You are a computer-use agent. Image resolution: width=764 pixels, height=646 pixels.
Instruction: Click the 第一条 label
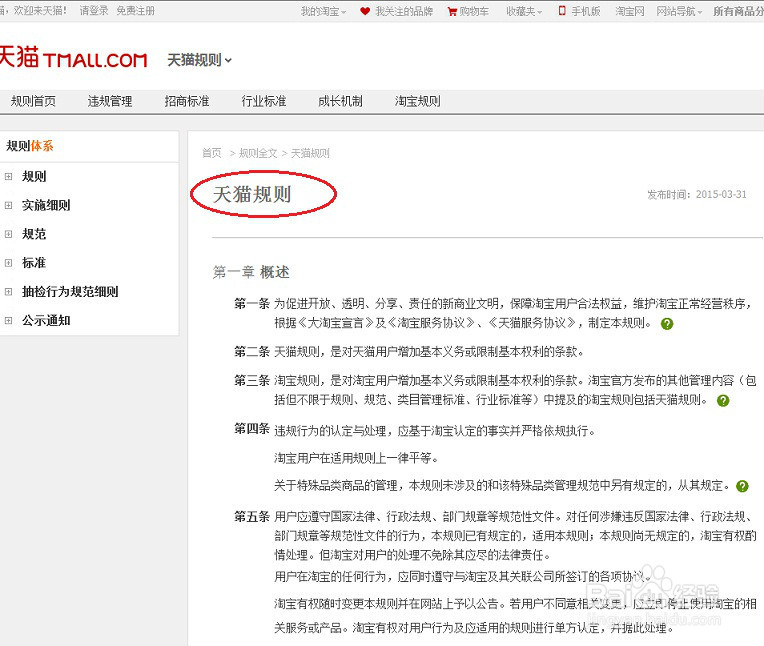click(252, 304)
